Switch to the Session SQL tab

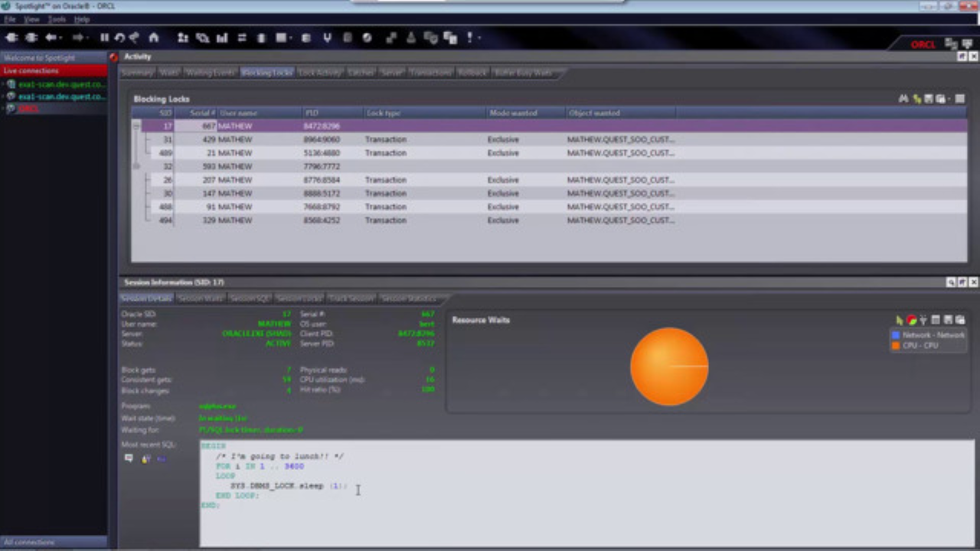pyautogui.click(x=250, y=298)
